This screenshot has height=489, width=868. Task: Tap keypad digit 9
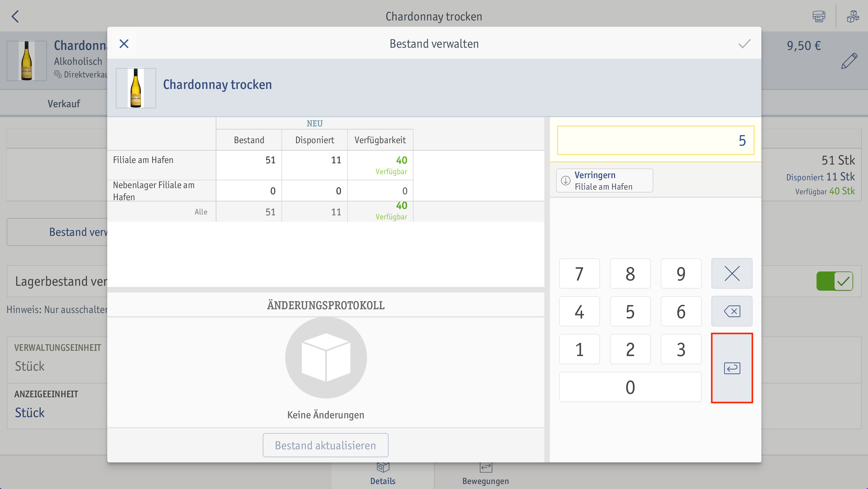[x=681, y=273]
